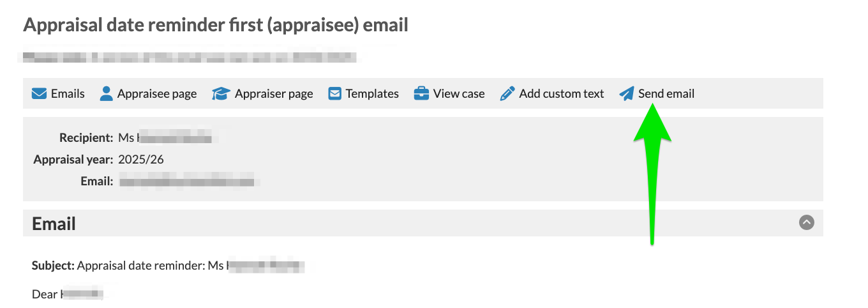Click the pencil Add custom text icon

point(507,94)
